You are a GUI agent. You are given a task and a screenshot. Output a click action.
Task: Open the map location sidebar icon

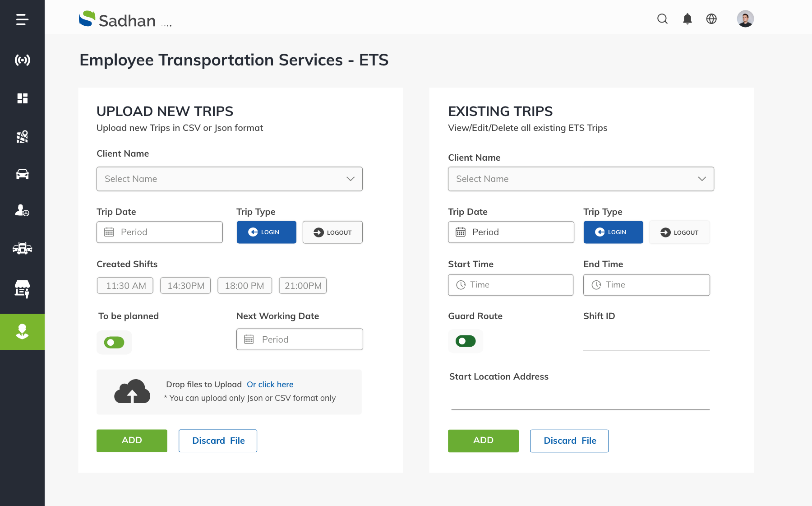22,136
